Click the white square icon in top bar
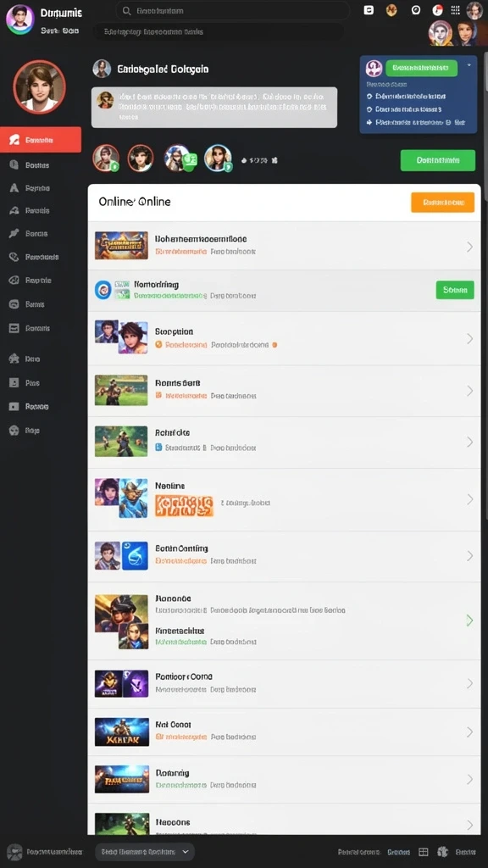 369,10
